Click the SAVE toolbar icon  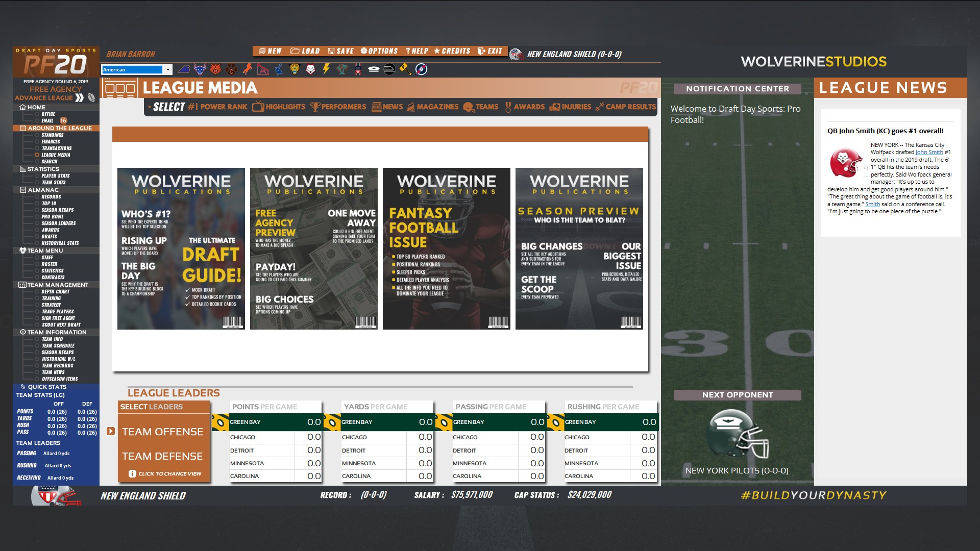pyautogui.click(x=344, y=53)
